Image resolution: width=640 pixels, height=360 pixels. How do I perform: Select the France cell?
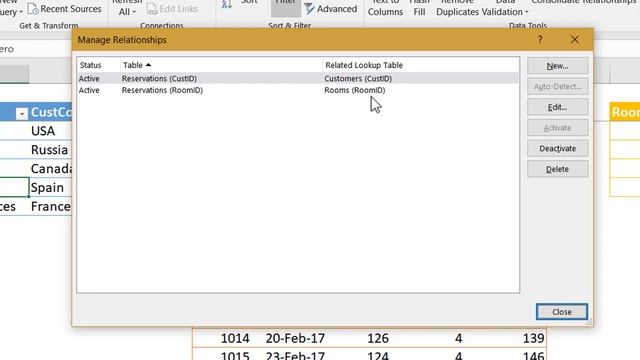[x=50, y=207]
